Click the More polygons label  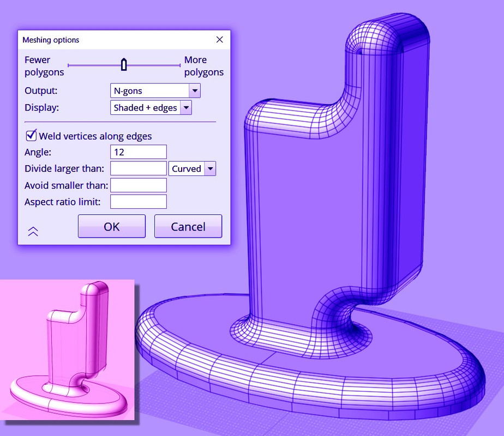pos(204,66)
